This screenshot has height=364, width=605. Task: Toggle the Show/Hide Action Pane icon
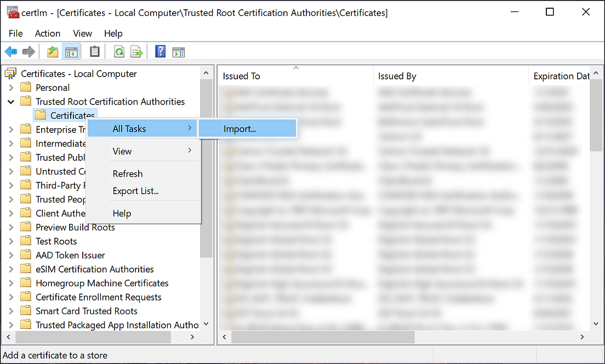pos(178,51)
